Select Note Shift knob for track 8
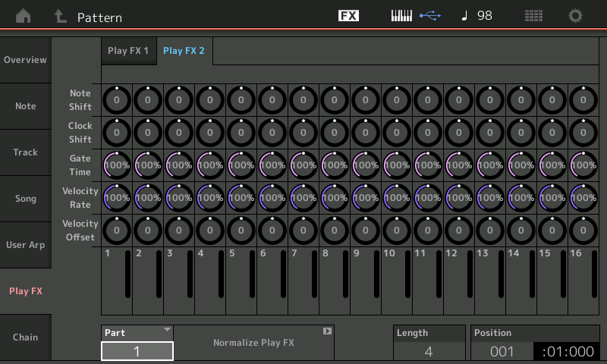The image size is (607, 364). 335,100
